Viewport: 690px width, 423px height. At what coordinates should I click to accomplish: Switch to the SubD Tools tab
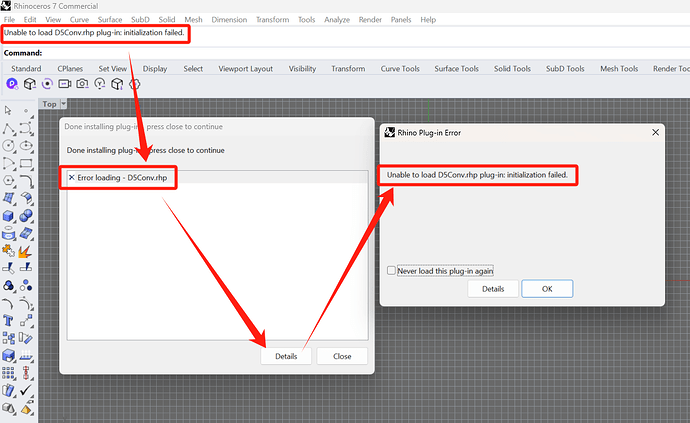565,69
